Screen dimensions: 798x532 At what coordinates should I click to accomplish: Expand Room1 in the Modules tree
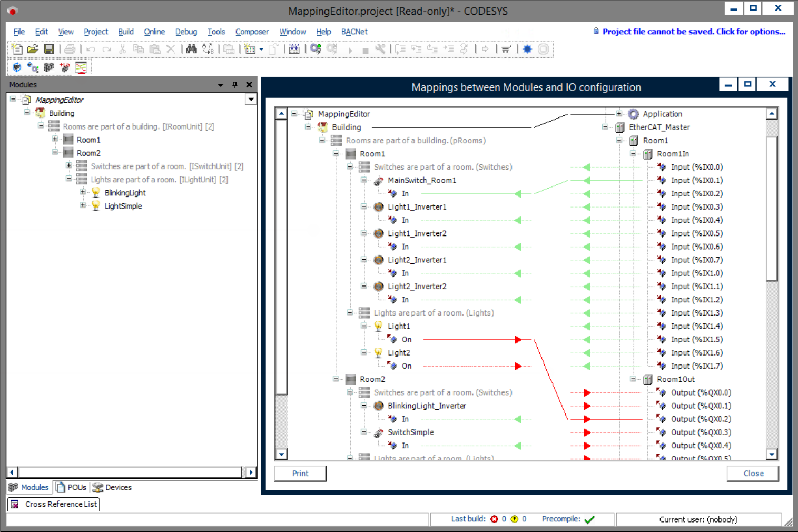pos(55,140)
